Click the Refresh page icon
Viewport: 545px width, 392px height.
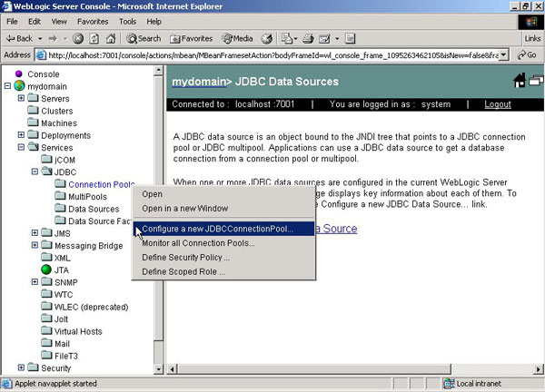pos(94,38)
